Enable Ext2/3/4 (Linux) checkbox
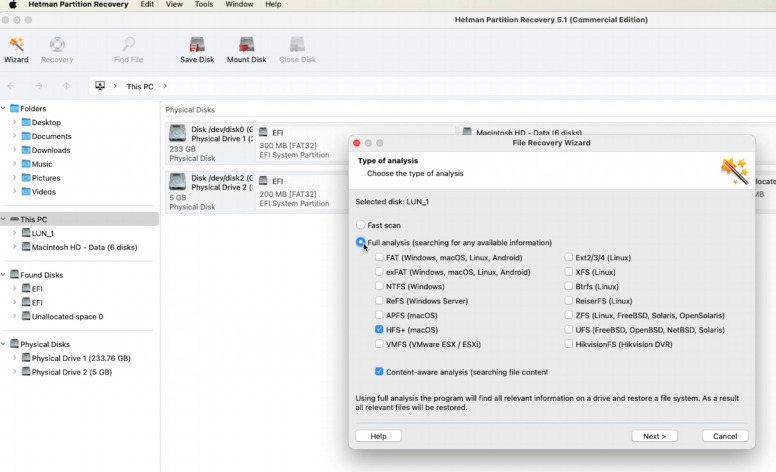The height and width of the screenshot is (472, 776). pos(569,257)
